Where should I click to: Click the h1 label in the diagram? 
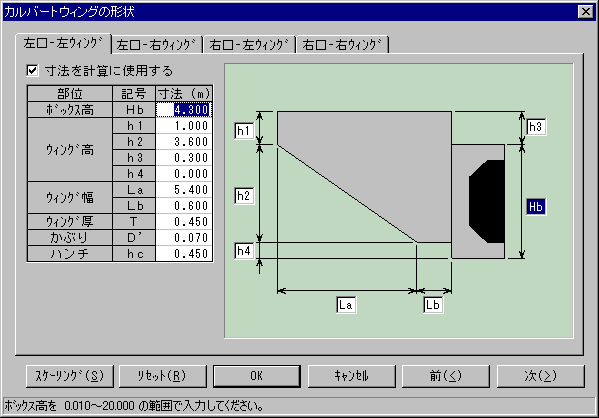point(244,131)
